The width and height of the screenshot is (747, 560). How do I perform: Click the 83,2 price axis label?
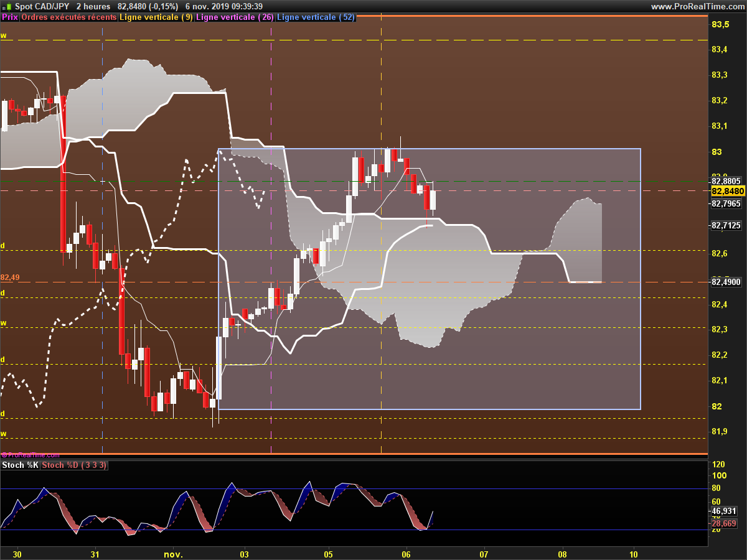click(720, 101)
